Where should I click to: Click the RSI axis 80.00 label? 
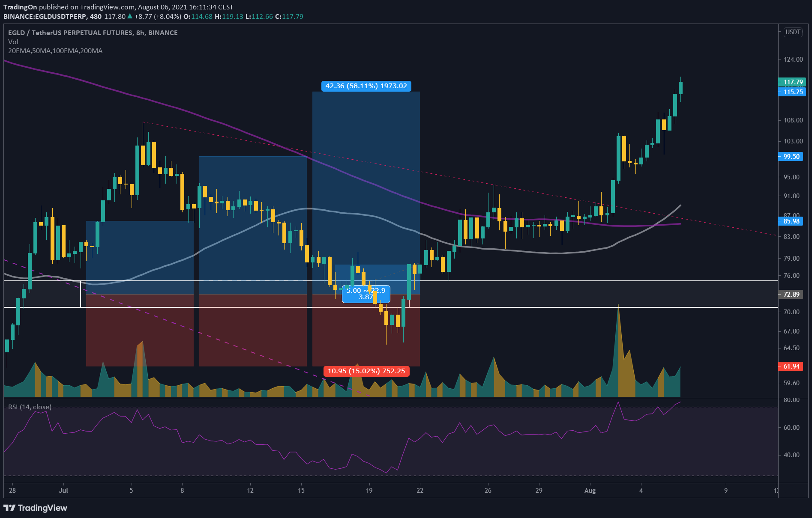point(791,400)
